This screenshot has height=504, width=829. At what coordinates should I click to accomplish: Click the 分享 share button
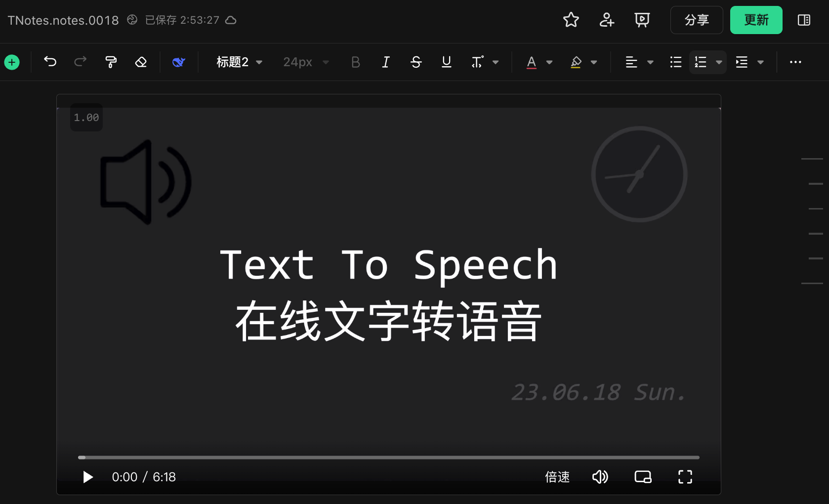coord(697,20)
